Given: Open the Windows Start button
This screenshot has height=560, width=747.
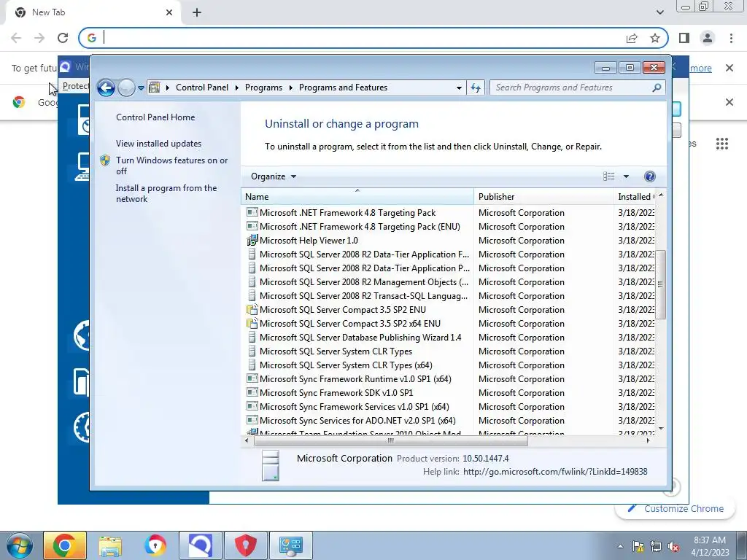Looking at the screenshot, I should 20,545.
